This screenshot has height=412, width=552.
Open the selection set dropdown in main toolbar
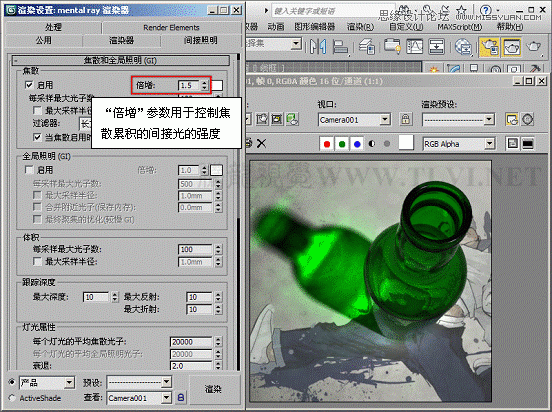coord(274,44)
